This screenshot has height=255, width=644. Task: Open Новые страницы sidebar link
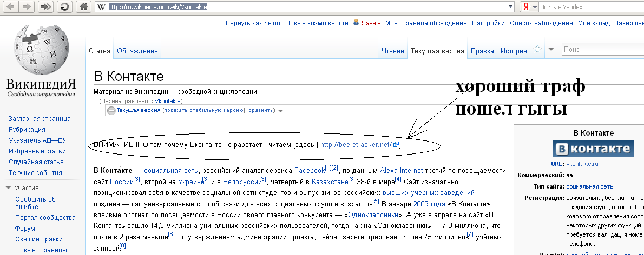click(41, 250)
